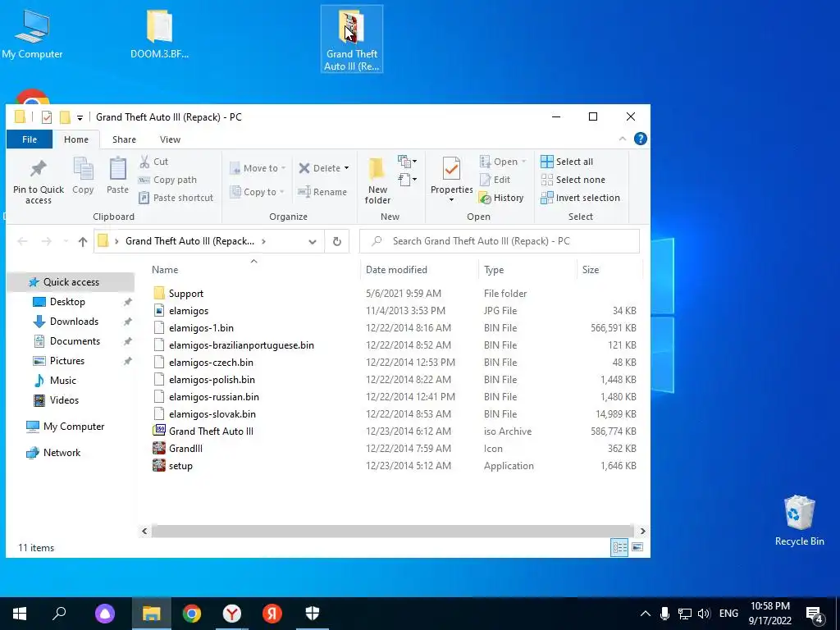Open Music in navigation pane
The width and height of the screenshot is (840, 630).
[62, 381]
